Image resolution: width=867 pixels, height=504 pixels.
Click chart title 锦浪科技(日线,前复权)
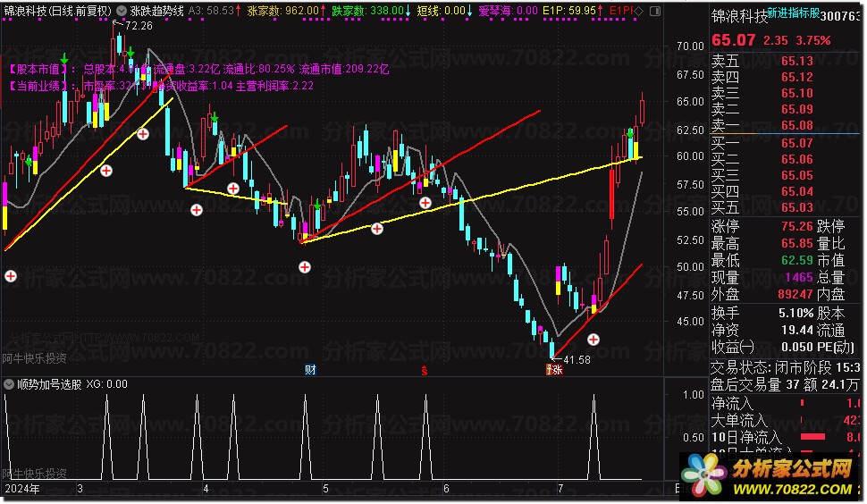[57, 11]
